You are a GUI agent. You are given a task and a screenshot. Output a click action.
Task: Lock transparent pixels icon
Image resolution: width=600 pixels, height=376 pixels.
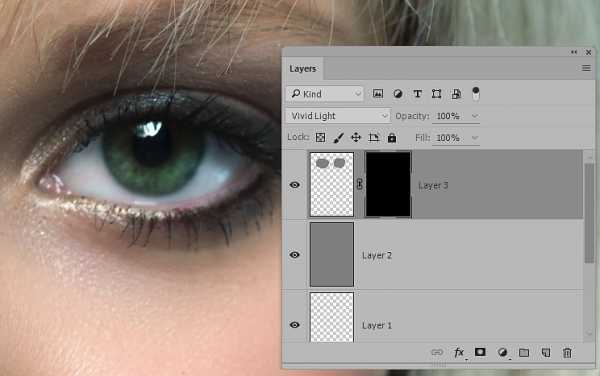pos(320,137)
